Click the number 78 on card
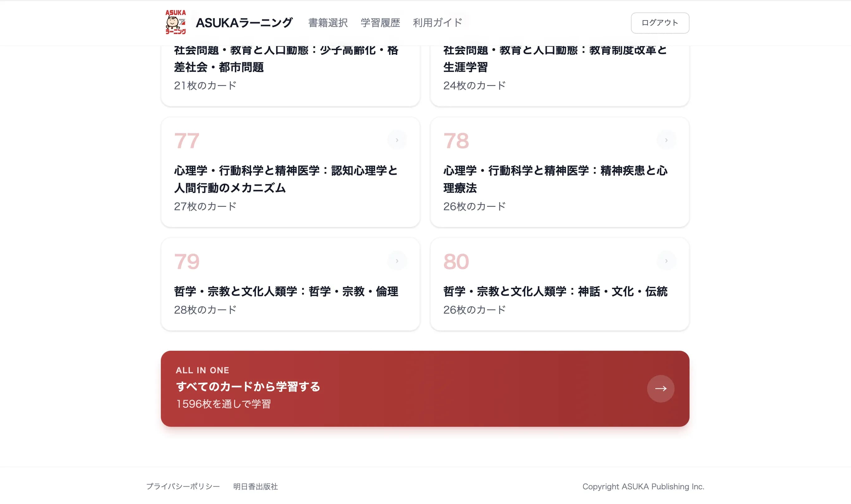This screenshot has width=851, height=504. pos(456,140)
